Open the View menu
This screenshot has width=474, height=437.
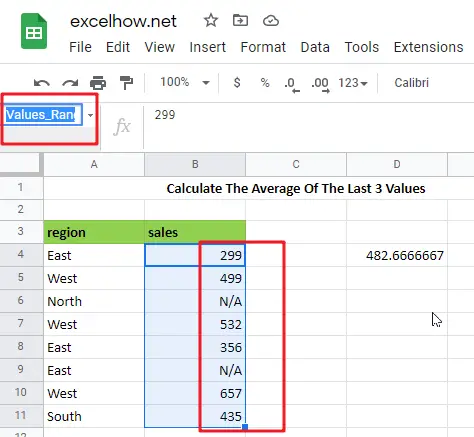pyautogui.click(x=160, y=47)
